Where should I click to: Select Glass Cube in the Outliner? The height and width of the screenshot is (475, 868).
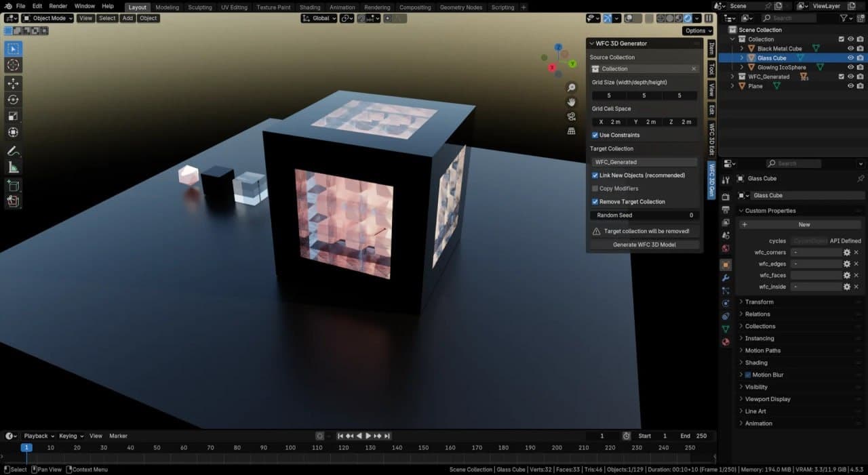tap(772, 58)
